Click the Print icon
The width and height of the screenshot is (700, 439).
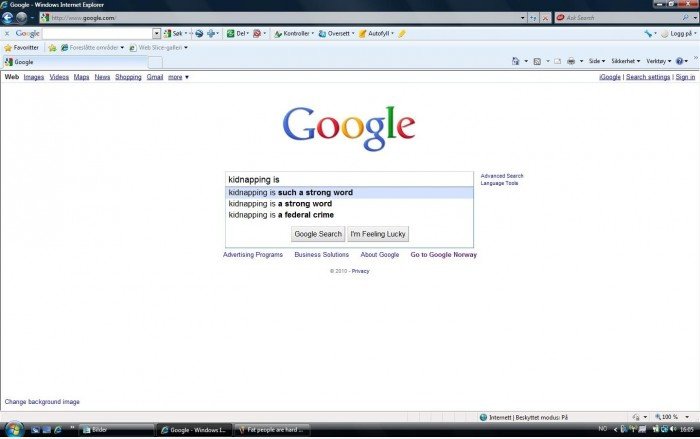571,61
